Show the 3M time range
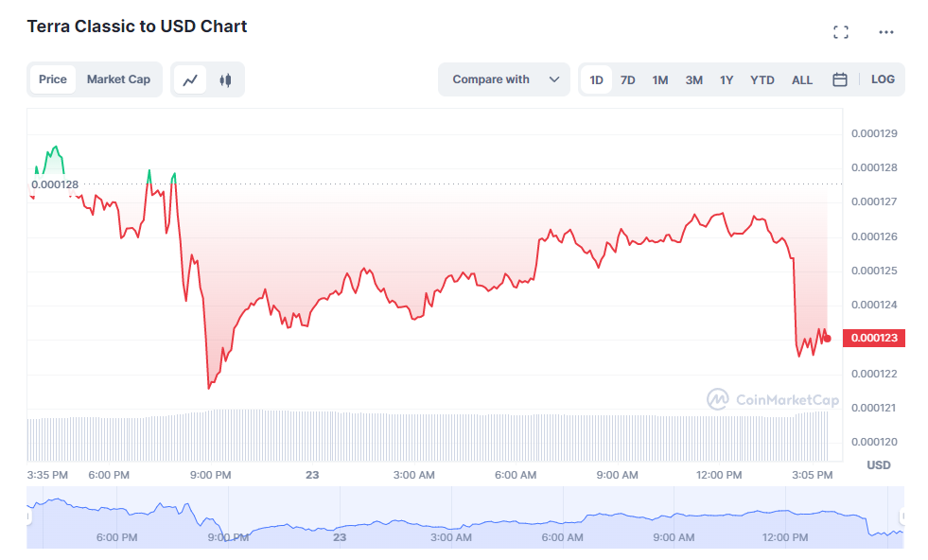Image resolution: width=928 pixels, height=560 pixels. [x=693, y=80]
